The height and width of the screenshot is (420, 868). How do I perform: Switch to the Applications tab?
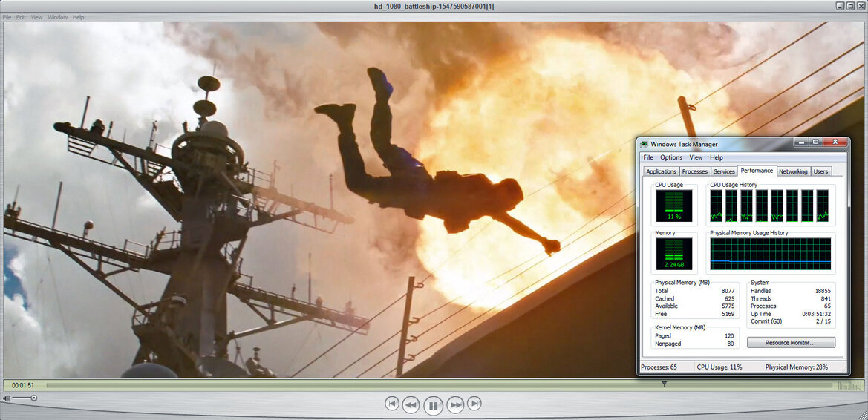point(661,171)
